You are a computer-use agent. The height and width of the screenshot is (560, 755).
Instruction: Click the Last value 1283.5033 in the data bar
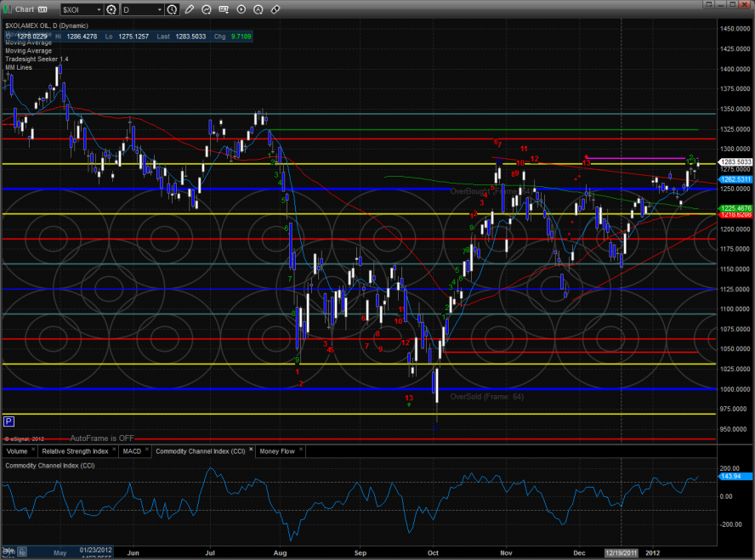pos(190,37)
